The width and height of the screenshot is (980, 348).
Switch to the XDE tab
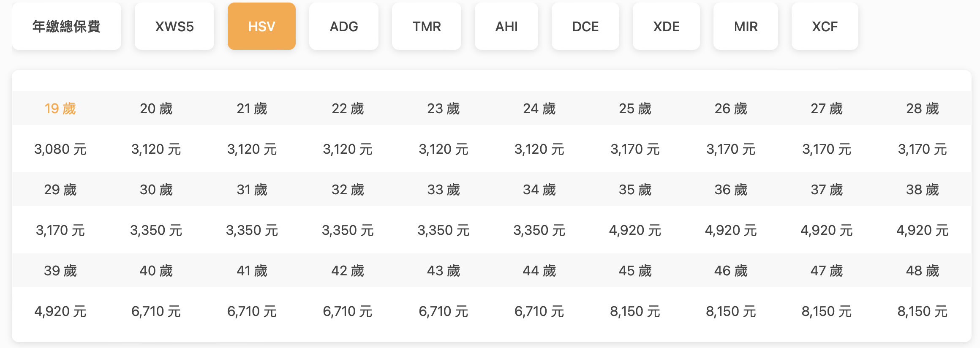coord(666,27)
